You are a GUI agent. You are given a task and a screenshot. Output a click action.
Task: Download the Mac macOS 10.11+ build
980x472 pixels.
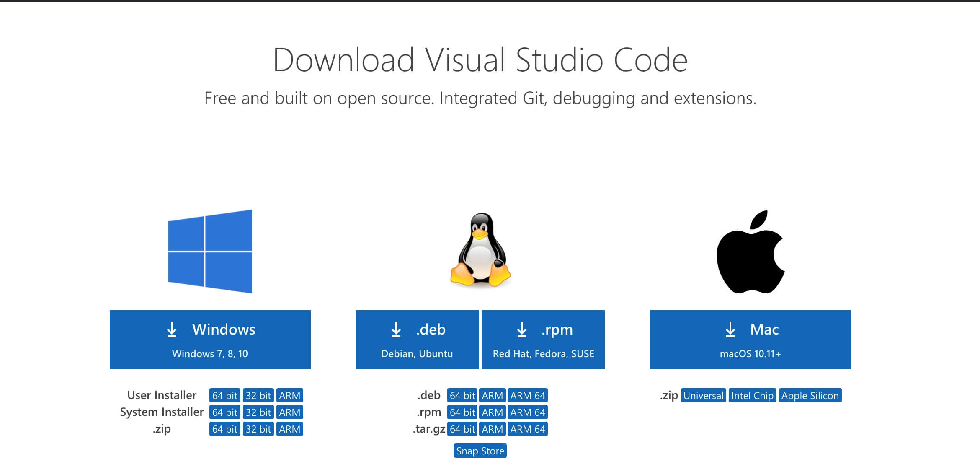tap(750, 340)
